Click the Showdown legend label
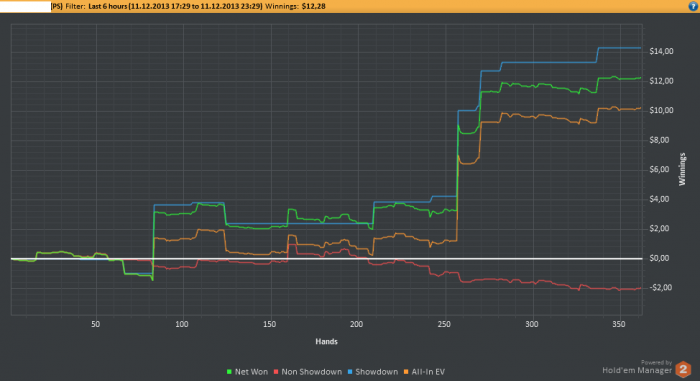The width and height of the screenshot is (700, 381). pyautogui.click(x=376, y=372)
